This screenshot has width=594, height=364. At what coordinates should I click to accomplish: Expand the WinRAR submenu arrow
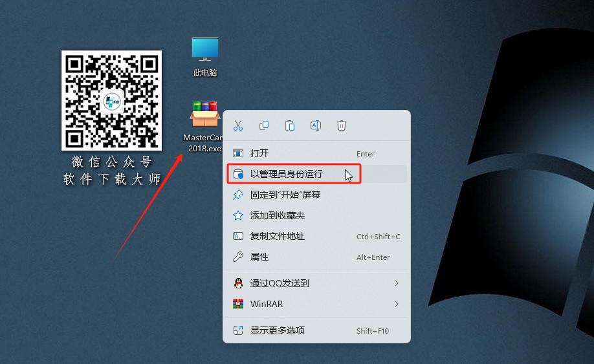(x=396, y=304)
